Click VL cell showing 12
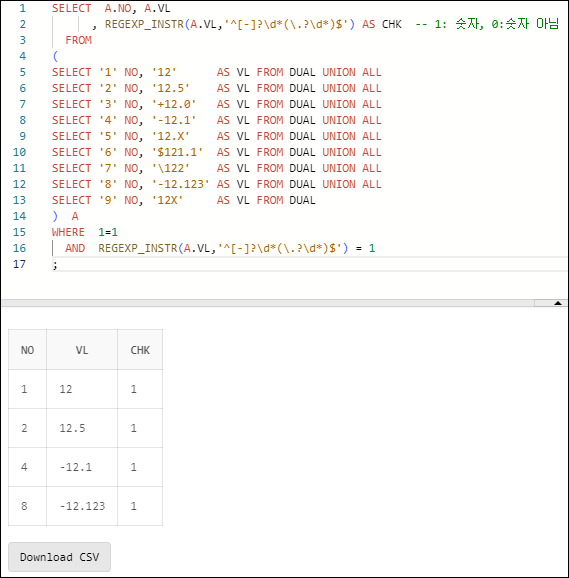 [82, 389]
